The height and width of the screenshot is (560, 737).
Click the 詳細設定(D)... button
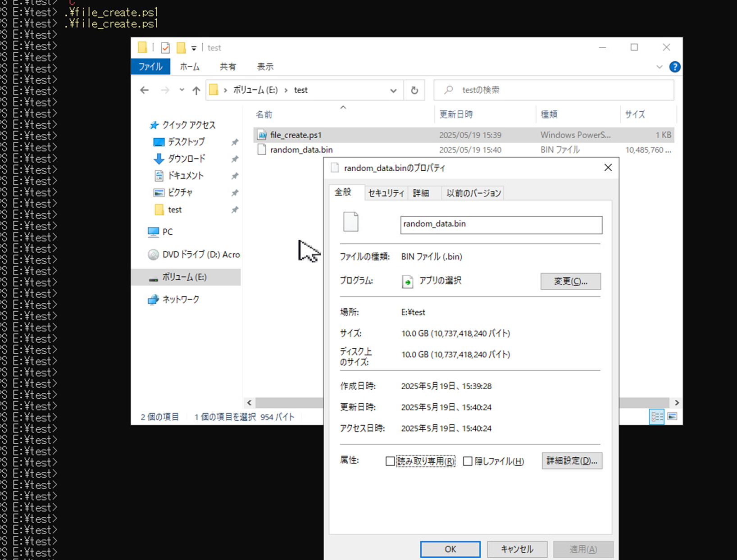coord(572,461)
